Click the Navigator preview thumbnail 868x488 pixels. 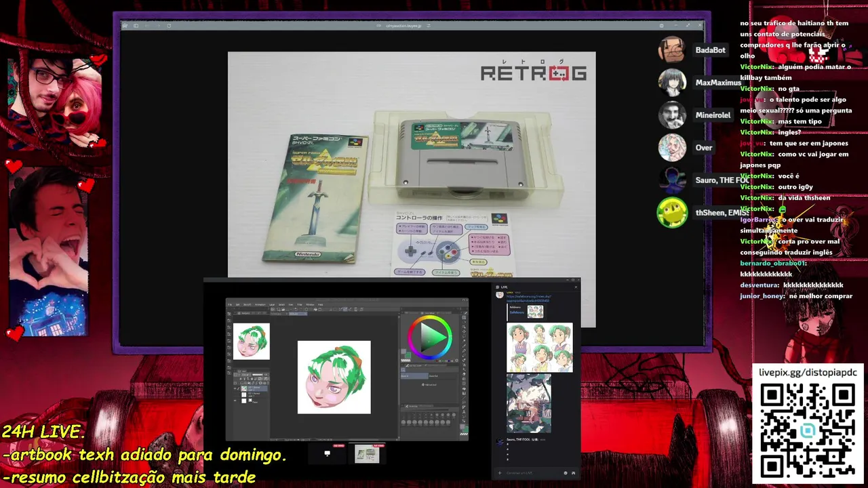252,342
